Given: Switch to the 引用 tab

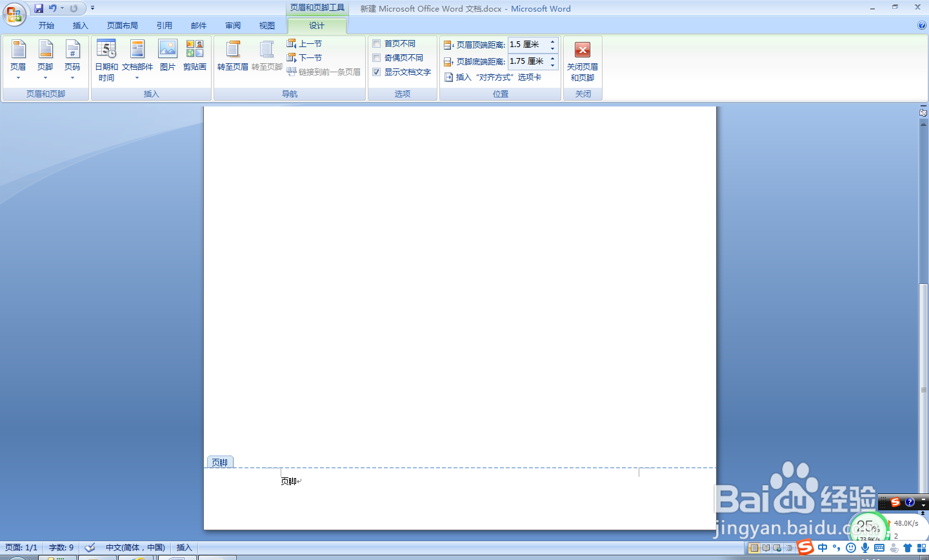Looking at the screenshot, I should pos(165,26).
